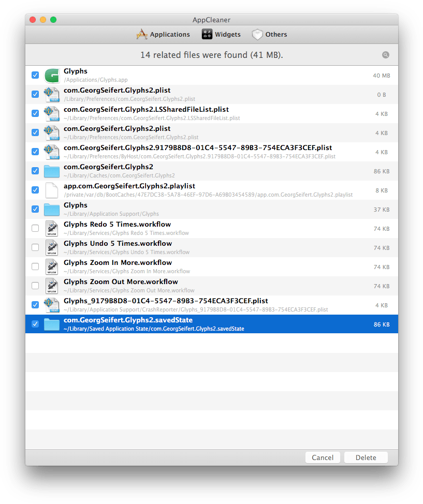
Task: Enable the Glyphs Undo 5 Times.workflow checkbox
Action: click(35, 247)
